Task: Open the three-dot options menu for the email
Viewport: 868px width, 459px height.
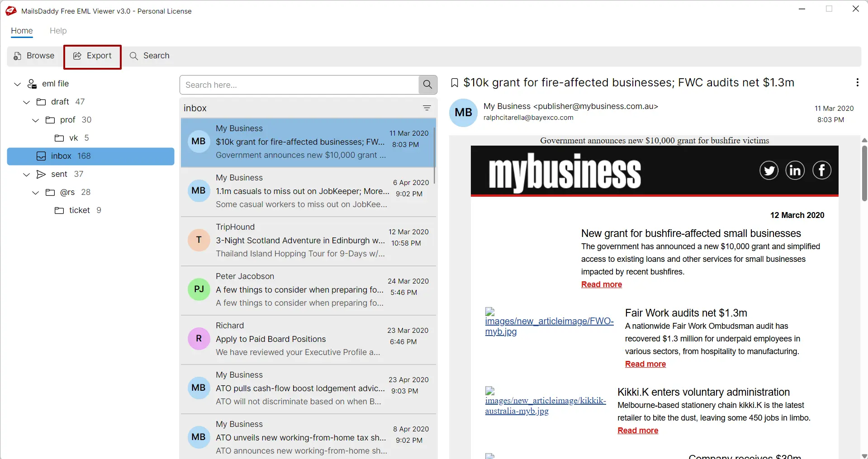Action: (x=858, y=82)
